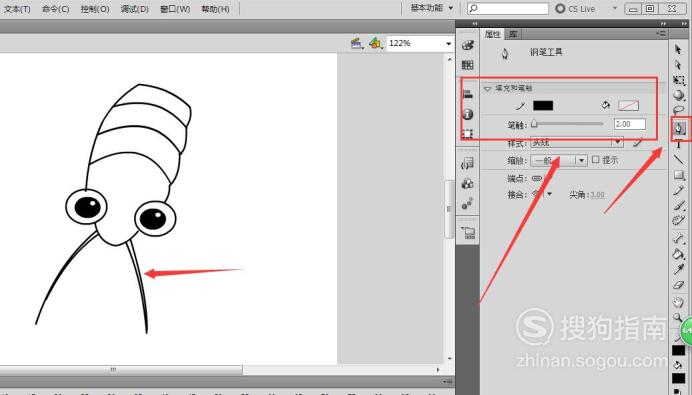This screenshot has width=692, height=395.
Task: Open the CS Live dropdown arrow
Action: [x=614, y=8]
